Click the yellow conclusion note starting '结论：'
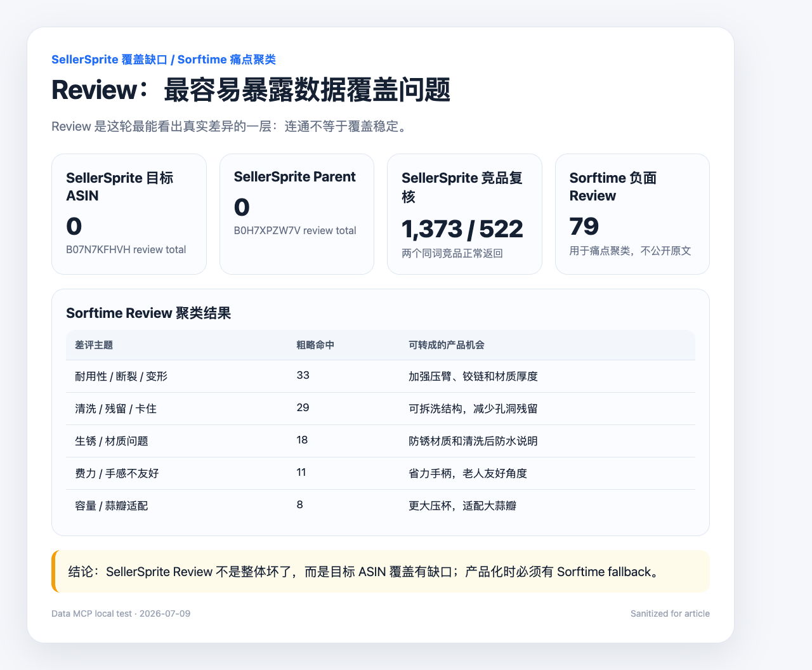The width and height of the screenshot is (812, 670). [x=381, y=571]
